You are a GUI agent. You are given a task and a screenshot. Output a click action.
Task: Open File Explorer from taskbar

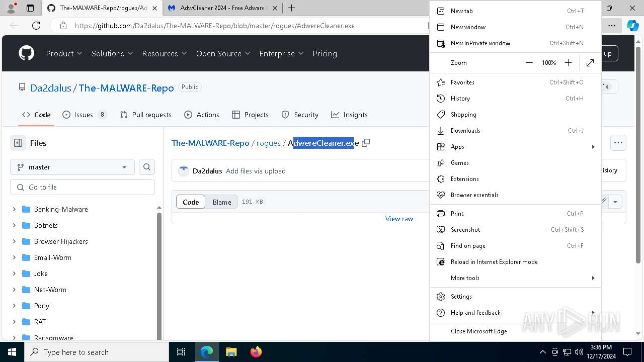click(231, 352)
